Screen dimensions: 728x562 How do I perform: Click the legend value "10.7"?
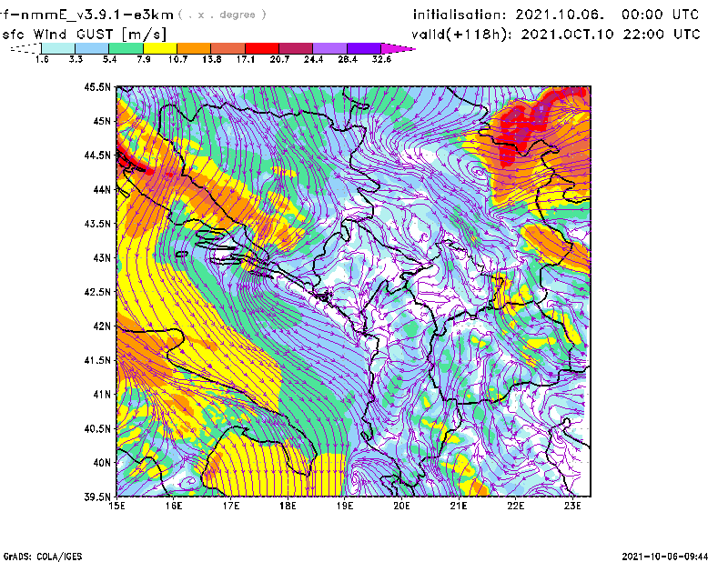(177, 59)
